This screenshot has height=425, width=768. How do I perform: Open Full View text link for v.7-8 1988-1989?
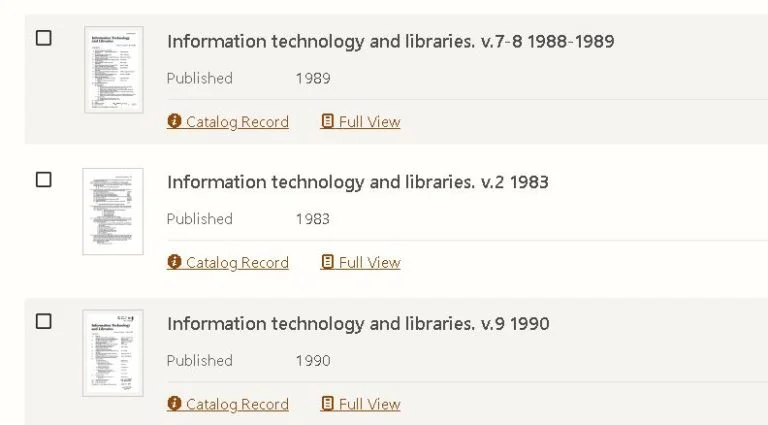pyautogui.click(x=369, y=122)
